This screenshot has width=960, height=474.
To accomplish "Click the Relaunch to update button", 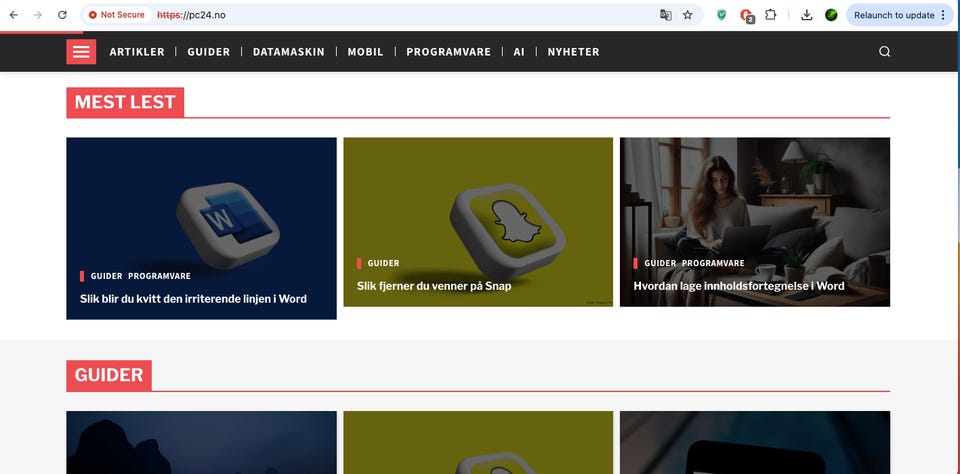I will pos(894,15).
